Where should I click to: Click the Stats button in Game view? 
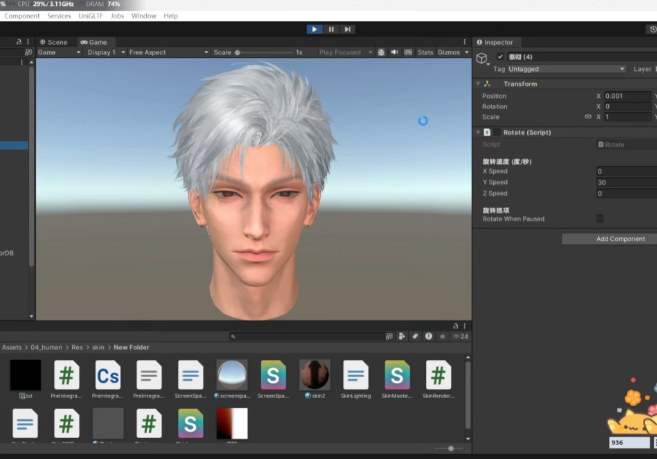425,52
